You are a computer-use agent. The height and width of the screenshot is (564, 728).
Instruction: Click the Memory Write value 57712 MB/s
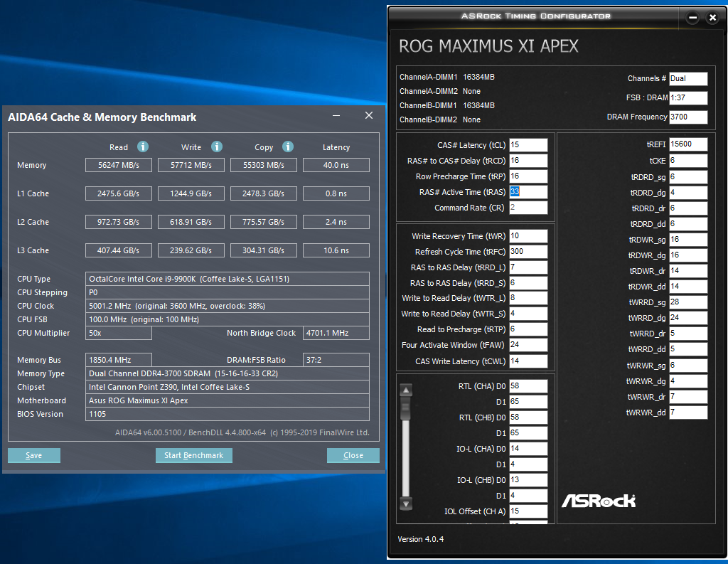[191, 165]
